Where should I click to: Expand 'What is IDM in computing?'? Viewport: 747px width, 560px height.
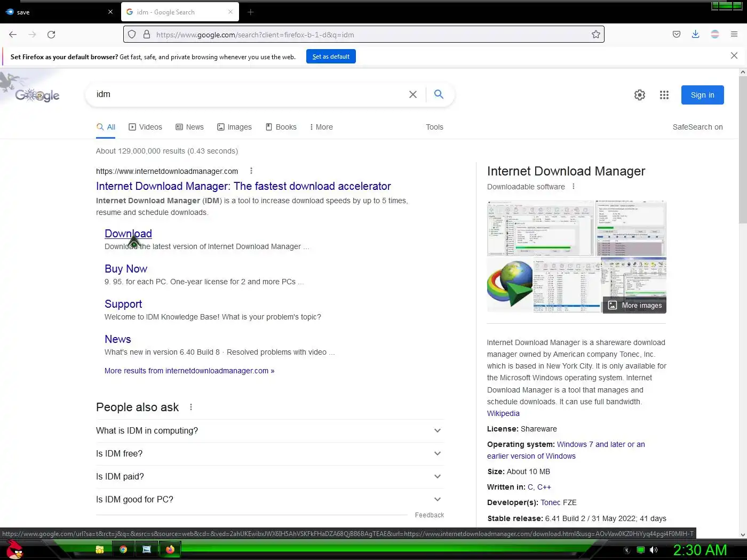click(269, 431)
